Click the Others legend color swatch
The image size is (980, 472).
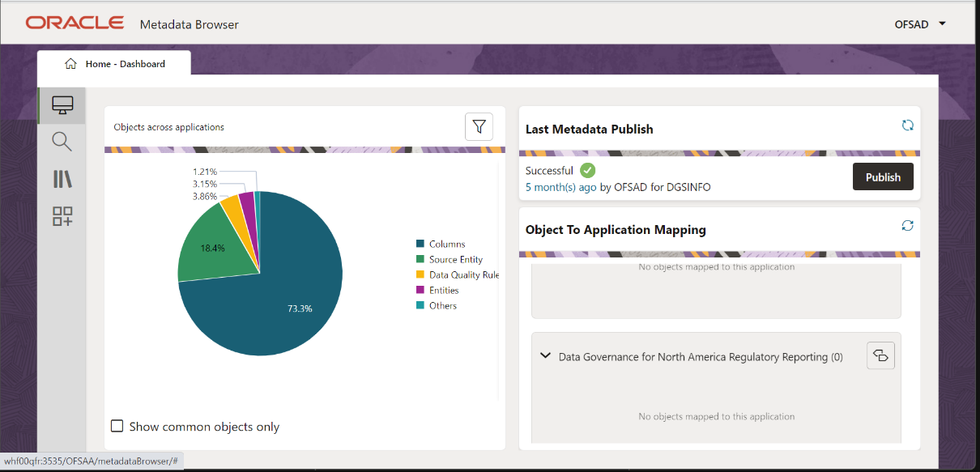click(420, 305)
